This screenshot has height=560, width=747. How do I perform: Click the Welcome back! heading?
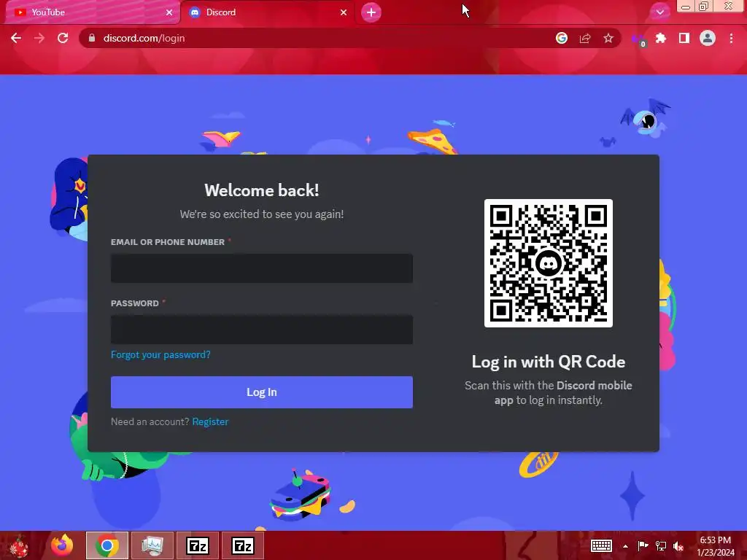click(262, 190)
